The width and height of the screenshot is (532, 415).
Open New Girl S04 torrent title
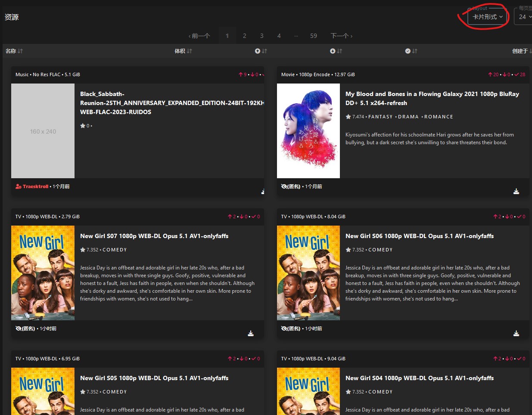(x=420, y=378)
